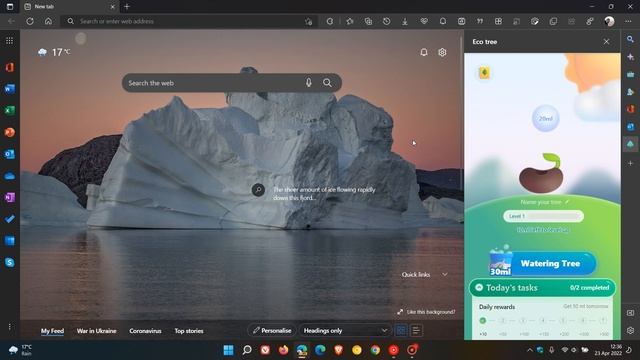Screen dimensions: 640x360
Task: Switch the feed to grid layout view
Action: coord(401,330)
